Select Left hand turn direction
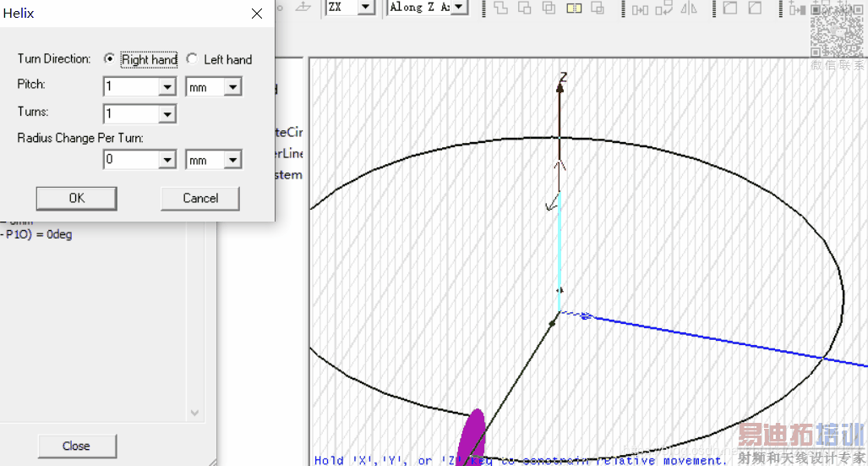 (x=192, y=59)
